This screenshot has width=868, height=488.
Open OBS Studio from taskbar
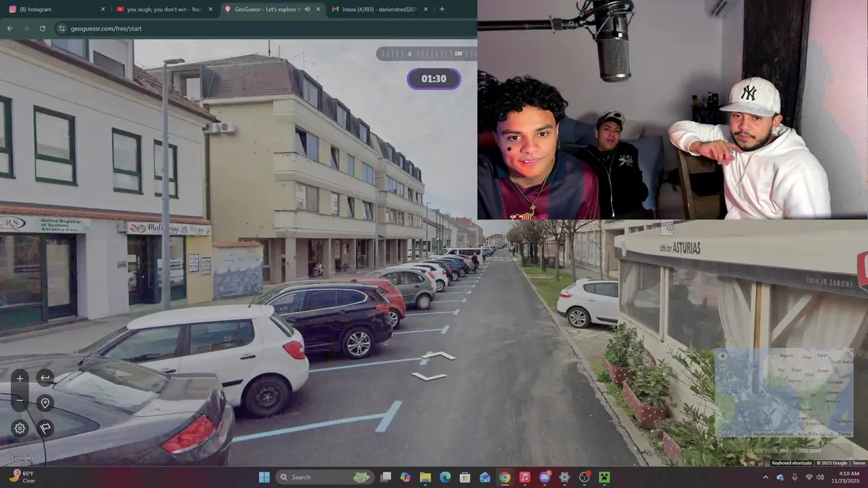tap(585, 477)
